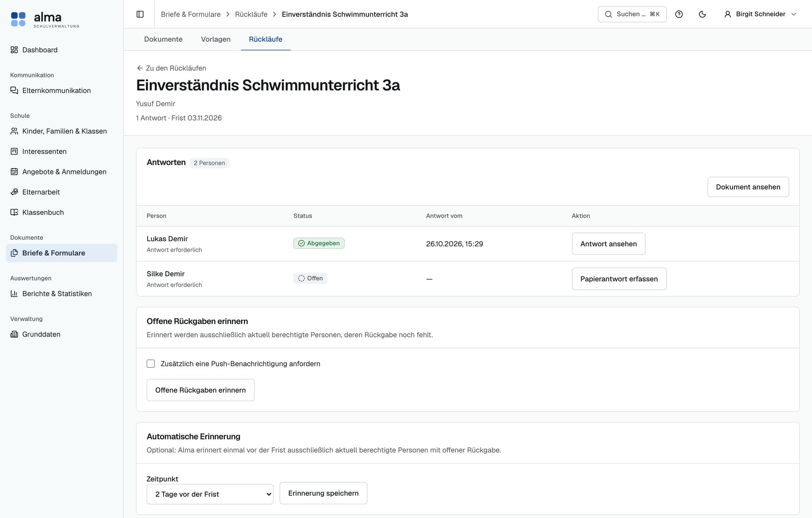Click the Klassenbuch book icon

[14, 212]
